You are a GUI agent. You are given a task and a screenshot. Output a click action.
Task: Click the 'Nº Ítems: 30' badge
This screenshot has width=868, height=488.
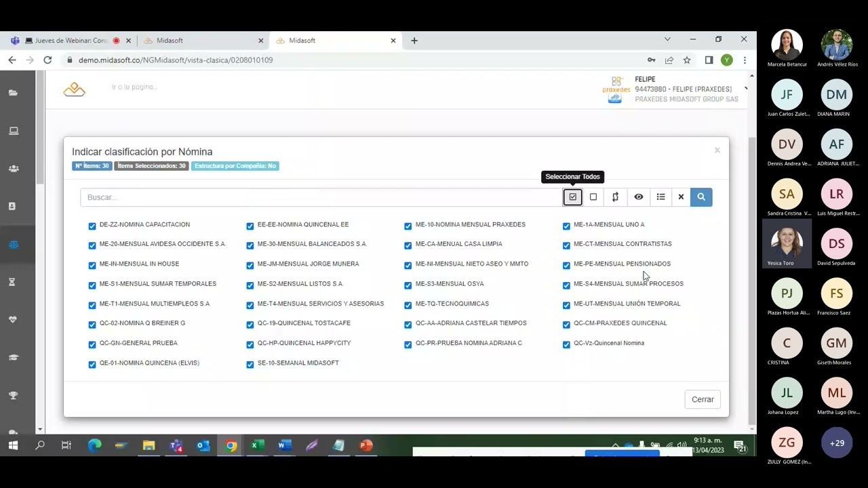92,165
